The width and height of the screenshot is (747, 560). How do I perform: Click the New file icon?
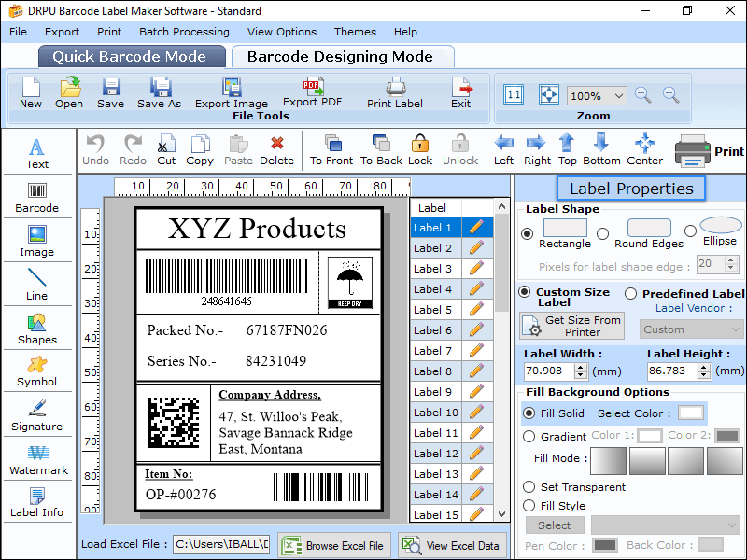31,88
